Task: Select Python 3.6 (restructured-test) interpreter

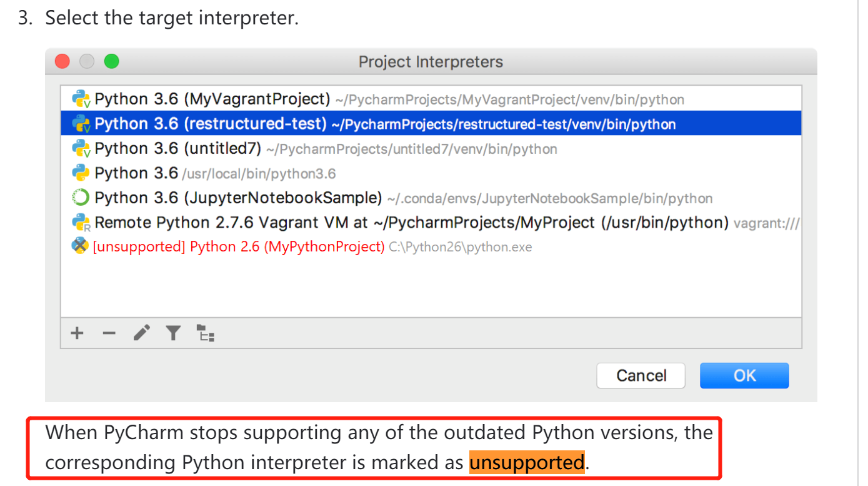Action: [x=431, y=124]
